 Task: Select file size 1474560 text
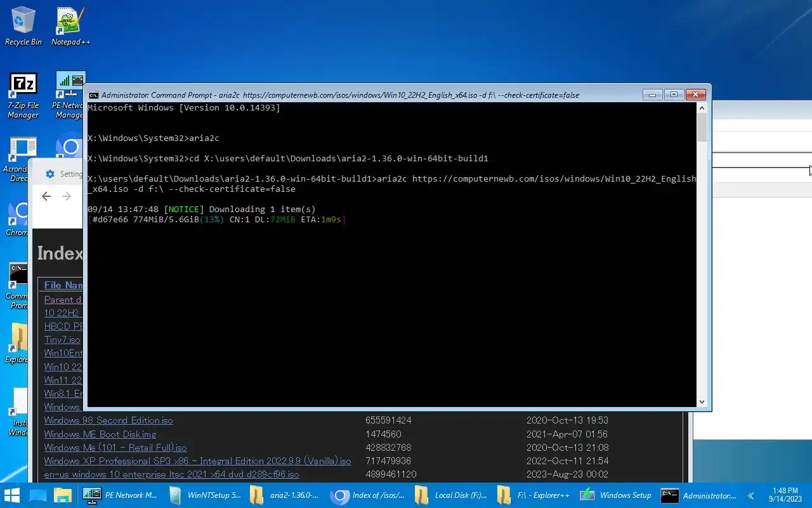click(x=383, y=434)
